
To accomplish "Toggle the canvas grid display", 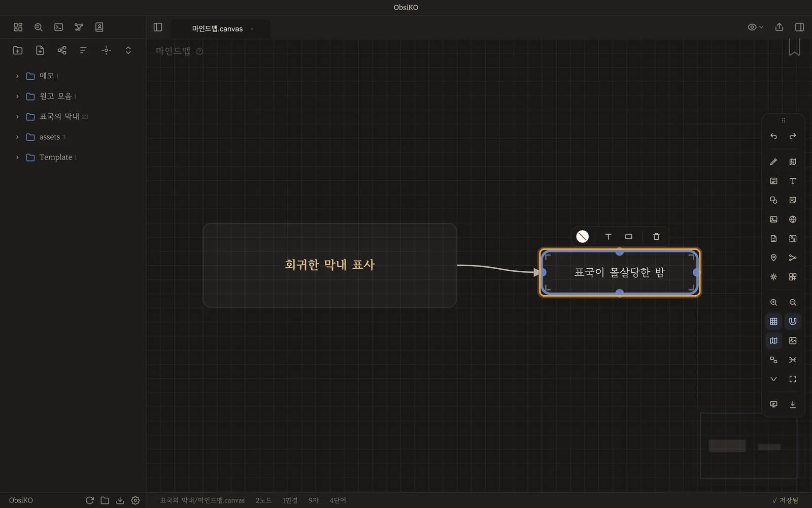I will point(773,322).
